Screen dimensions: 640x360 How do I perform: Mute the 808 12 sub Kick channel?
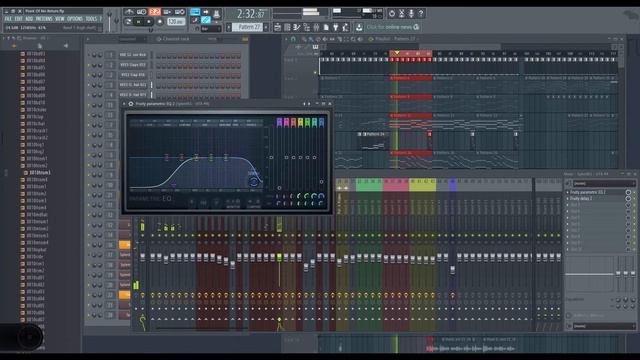pyautogui.click(x=89, y=55)
